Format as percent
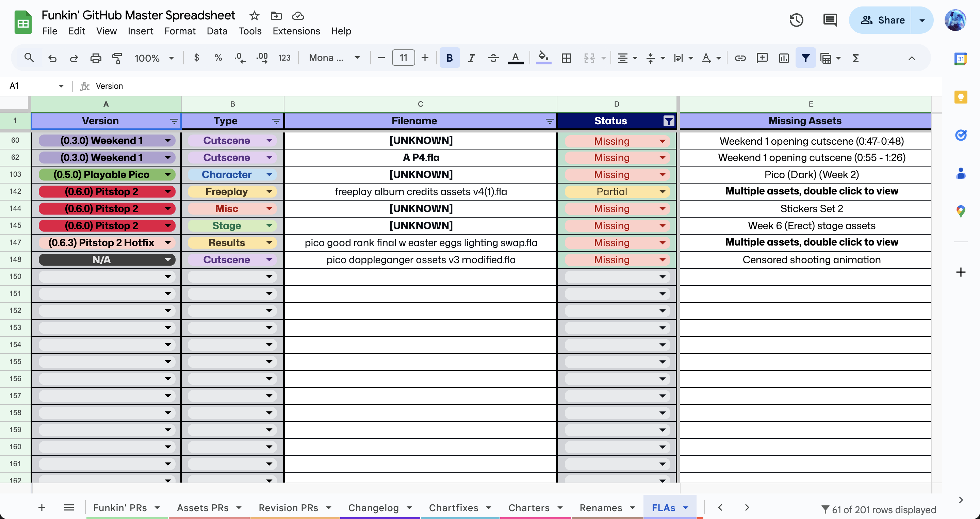The image size is (980, 519). coord(218,58)
